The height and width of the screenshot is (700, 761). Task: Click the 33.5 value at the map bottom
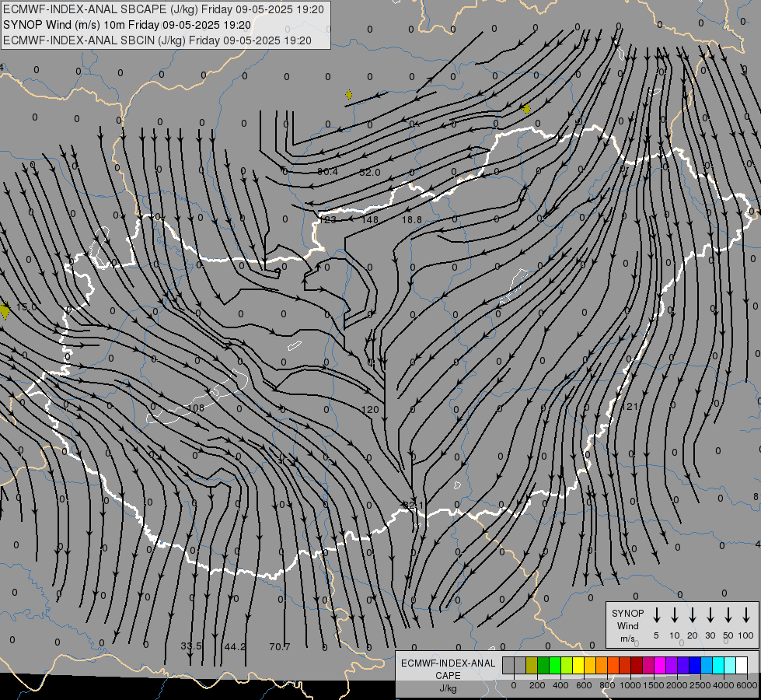190,646
